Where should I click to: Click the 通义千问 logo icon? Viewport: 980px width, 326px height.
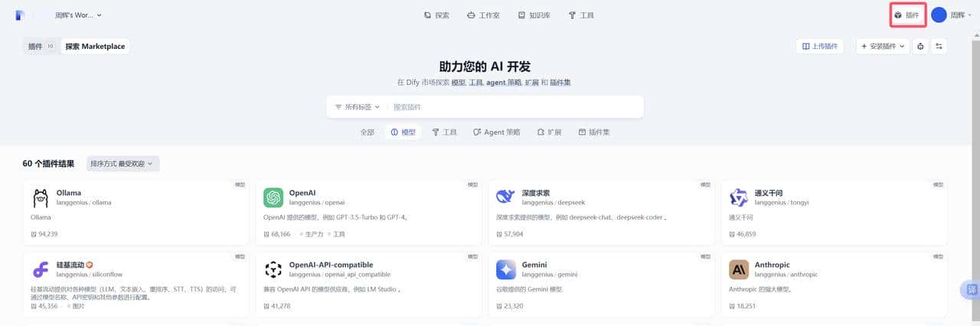pyautogui.click(x=739, y=197)
